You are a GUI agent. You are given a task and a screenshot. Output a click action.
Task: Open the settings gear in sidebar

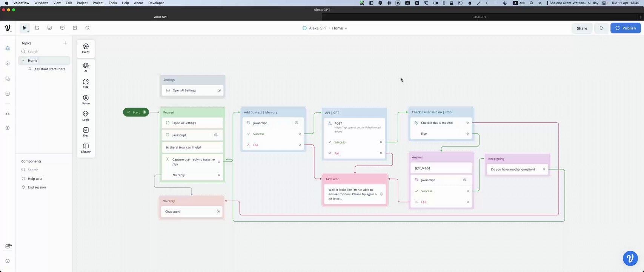[8, 128]
